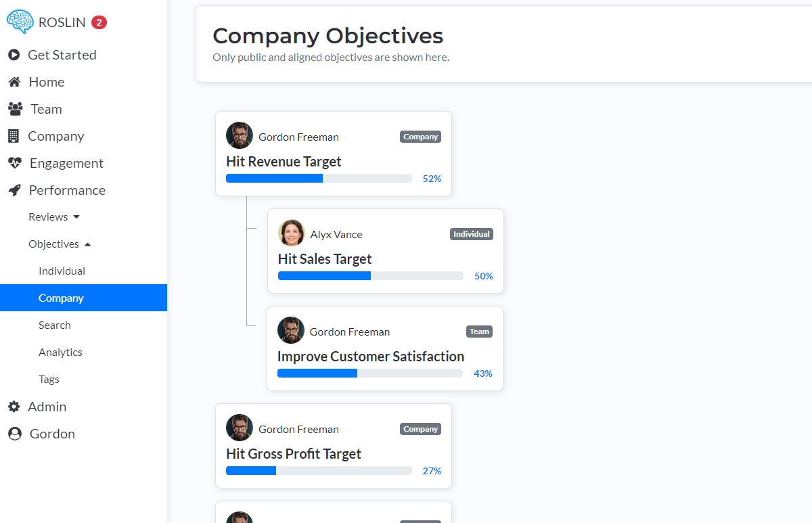Image resolution: width=812 pixels, height=523 pixels.
Task: Open Team via the people icon
Action: pyautogui.click(x=14, y=109)
